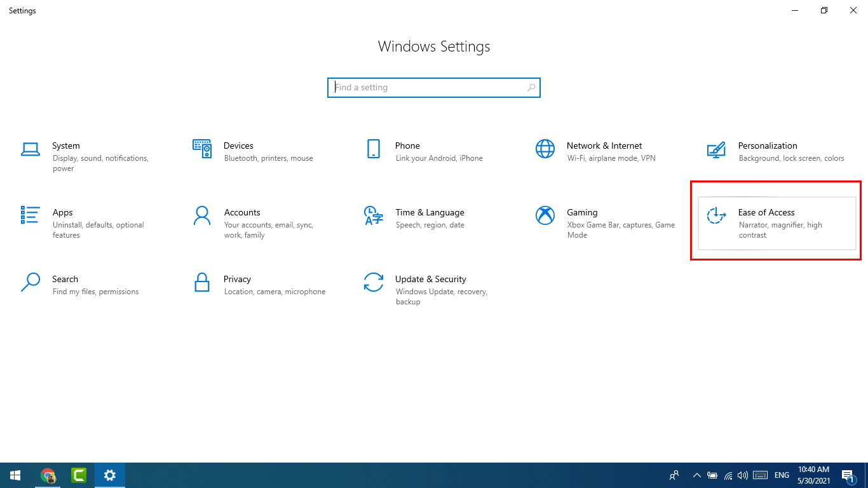Open the Personalization paintbrush icon
The image size is (868, 488).
tap(716, 149)
